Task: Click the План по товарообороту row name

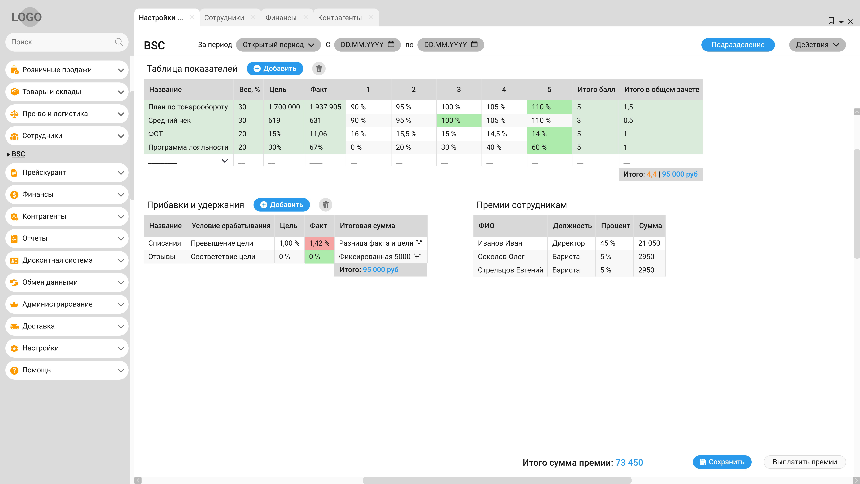Action: click(188, 107)
